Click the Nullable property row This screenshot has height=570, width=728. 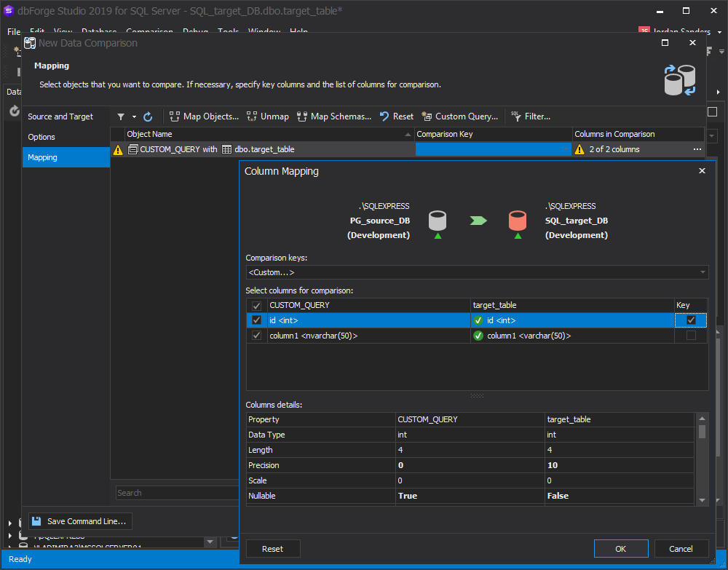470,496
